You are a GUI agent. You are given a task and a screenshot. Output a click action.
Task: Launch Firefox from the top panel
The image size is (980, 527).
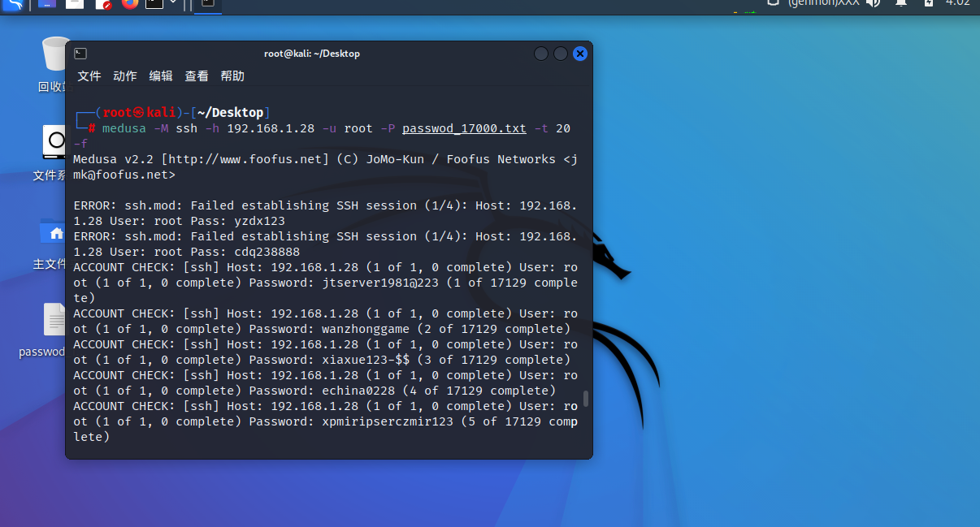[130, 3]
